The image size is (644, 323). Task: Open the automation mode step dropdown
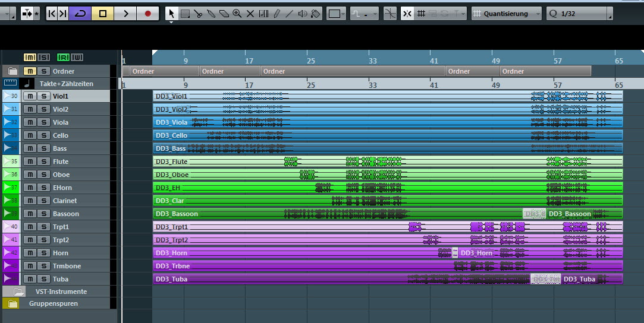click(x=365, y=14)
